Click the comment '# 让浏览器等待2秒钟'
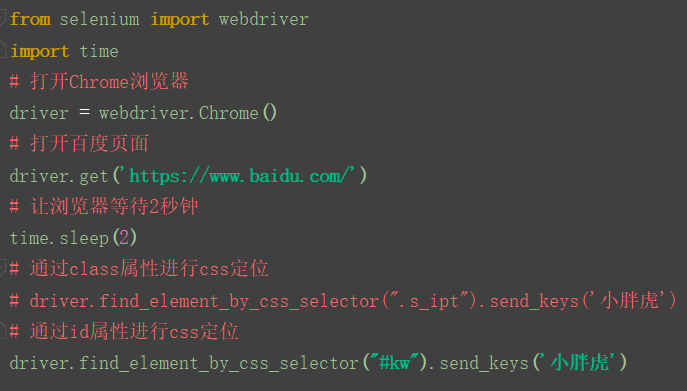The height and width of the screenshot is (391, 687). pyautogui.click(x=104, y=206)
